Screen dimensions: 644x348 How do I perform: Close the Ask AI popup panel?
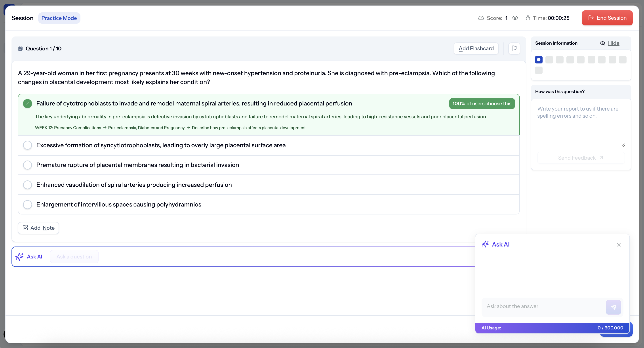[619, 245]
